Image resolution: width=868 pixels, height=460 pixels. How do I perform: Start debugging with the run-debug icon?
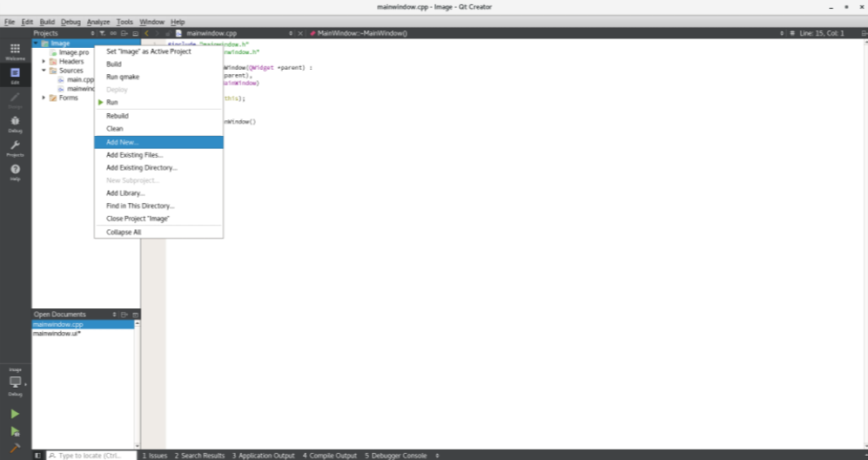[x=15, y=431]
